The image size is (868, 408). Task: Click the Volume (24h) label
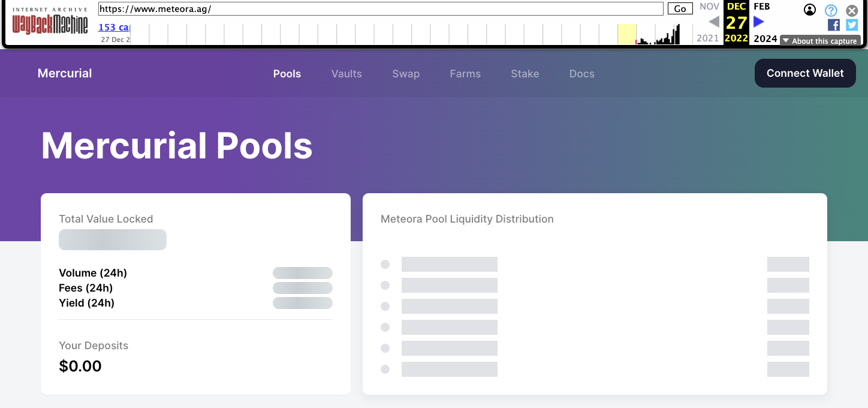coord(93,273)
